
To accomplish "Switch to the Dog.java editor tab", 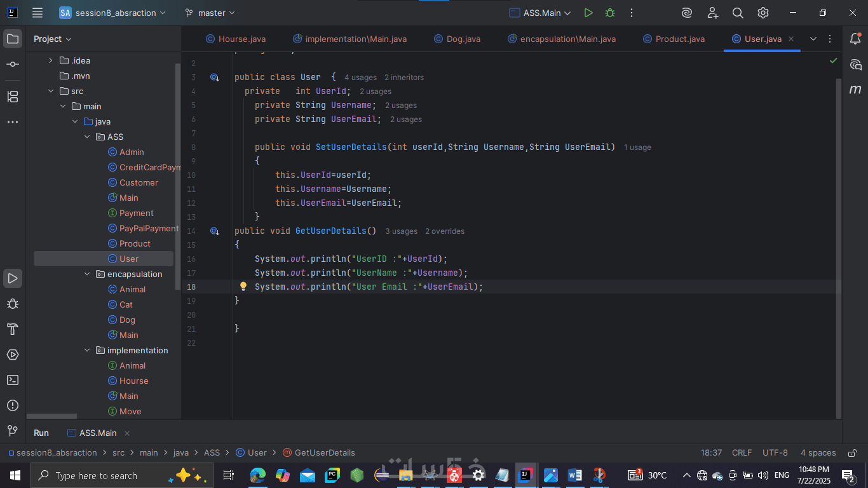I will (x=463, y=39).
